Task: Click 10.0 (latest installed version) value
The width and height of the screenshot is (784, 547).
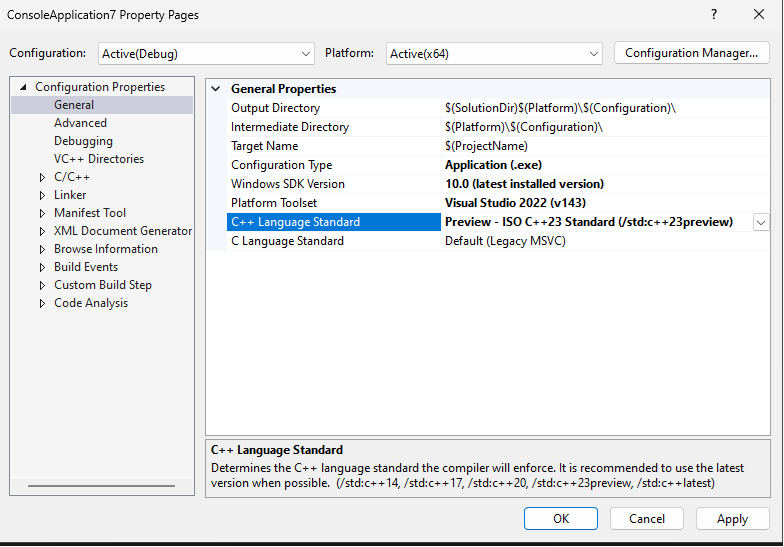Action: 524,184
